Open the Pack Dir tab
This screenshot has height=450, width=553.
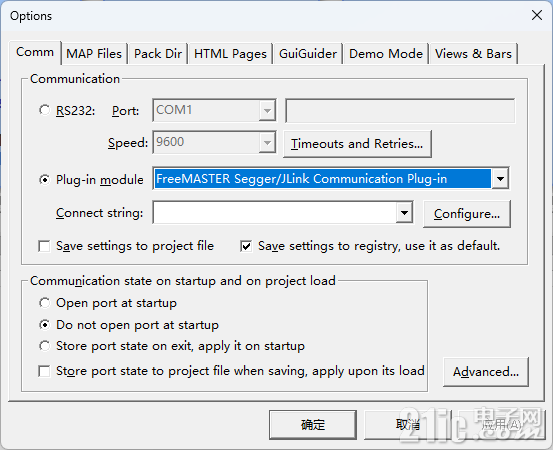[x=158, y=54]
